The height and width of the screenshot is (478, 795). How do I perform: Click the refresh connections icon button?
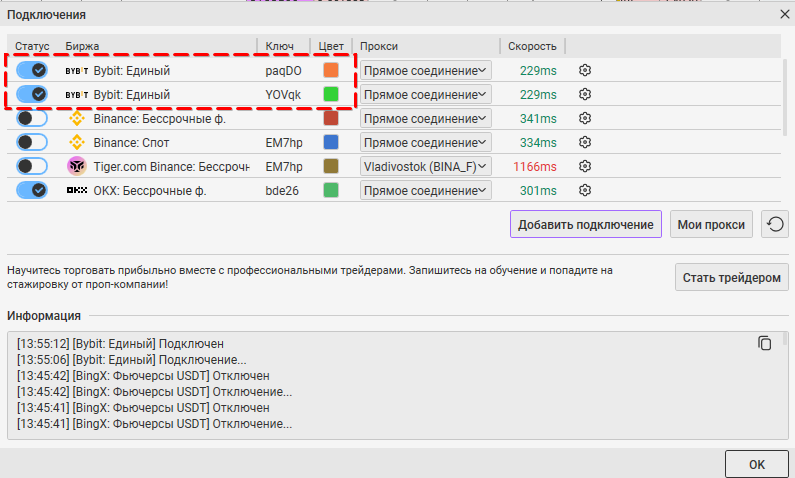[775, 224]
